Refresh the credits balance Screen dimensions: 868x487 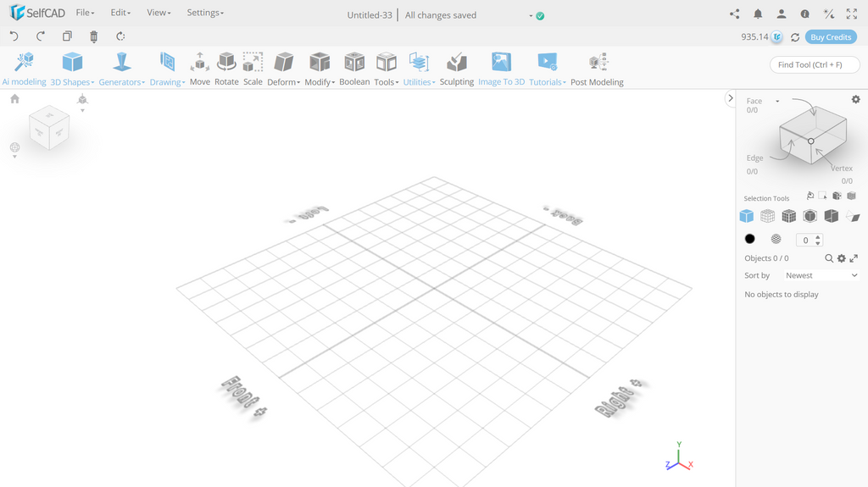pos(795,37)
